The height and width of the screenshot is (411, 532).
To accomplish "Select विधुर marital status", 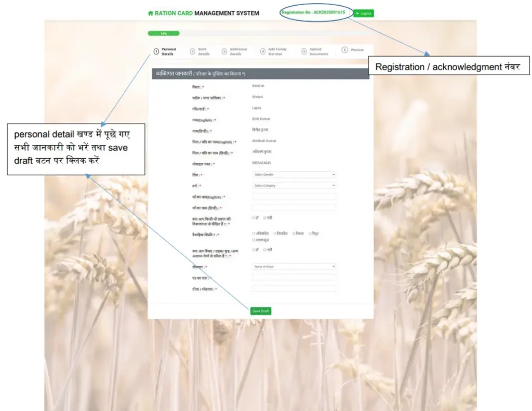I will click(x=310, y=234).
